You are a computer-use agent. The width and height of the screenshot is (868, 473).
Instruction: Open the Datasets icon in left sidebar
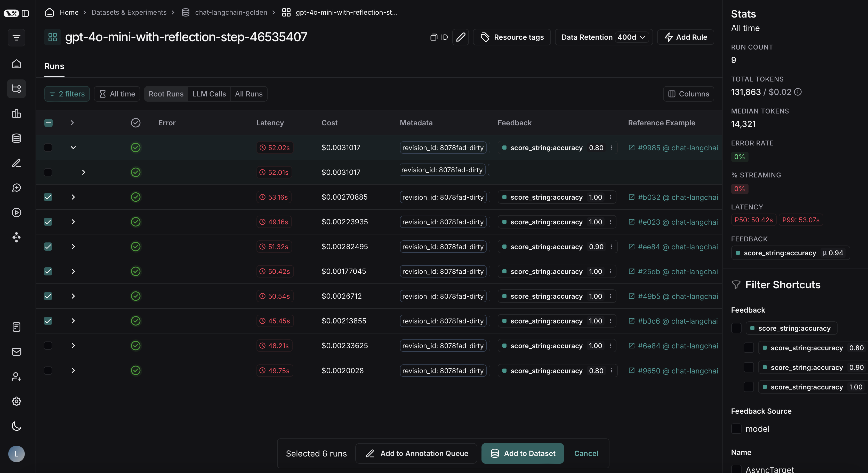[x=16, y=138]
